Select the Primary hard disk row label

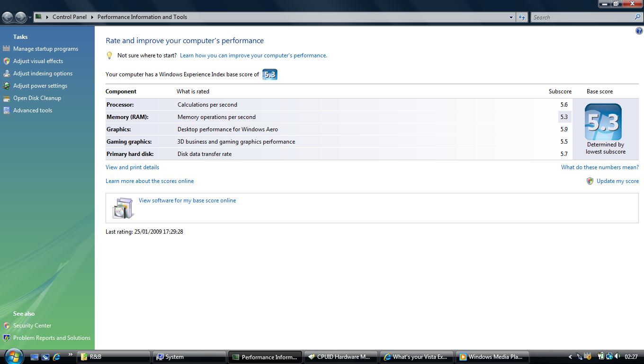(130, 154)
